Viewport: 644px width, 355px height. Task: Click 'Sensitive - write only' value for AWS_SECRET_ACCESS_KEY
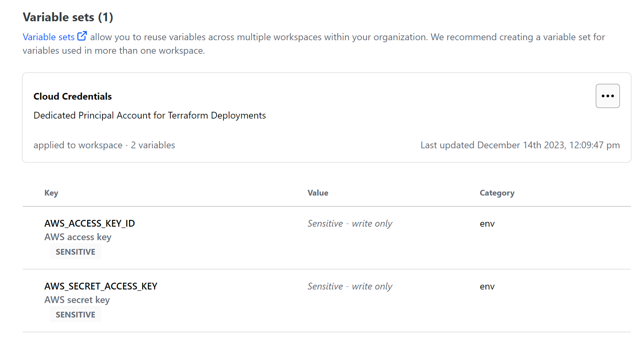pos(350,286)
